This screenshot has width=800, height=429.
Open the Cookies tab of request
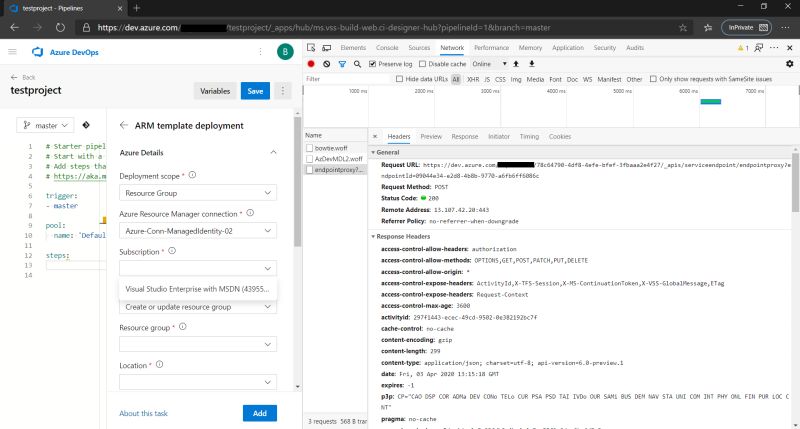(x=560, y=136)
